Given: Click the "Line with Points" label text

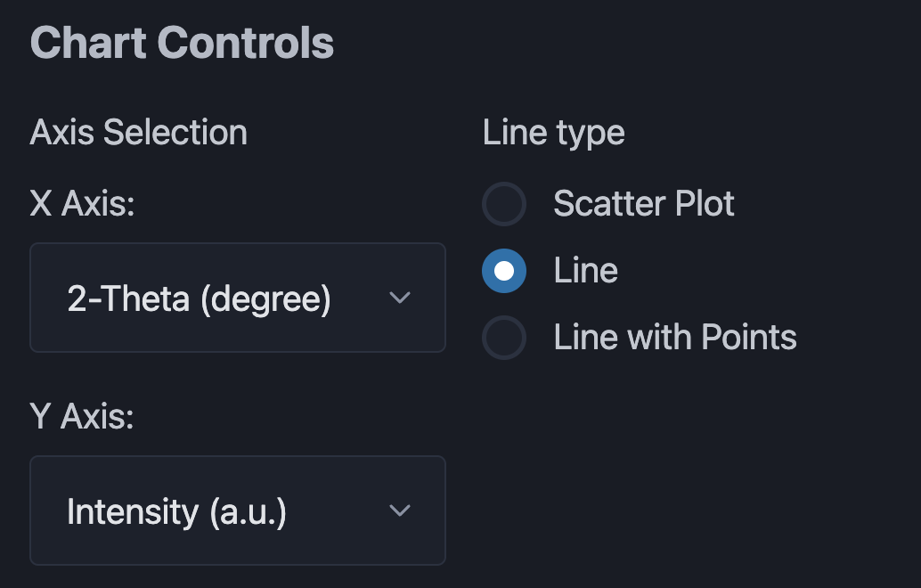Looking at the screenshot, I should pos(674,338).
